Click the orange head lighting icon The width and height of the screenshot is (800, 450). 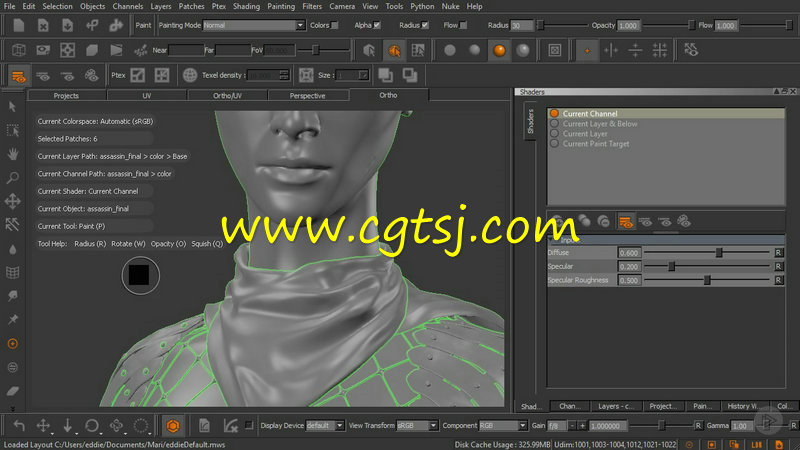pyautogui.click(x=394, y=50)
